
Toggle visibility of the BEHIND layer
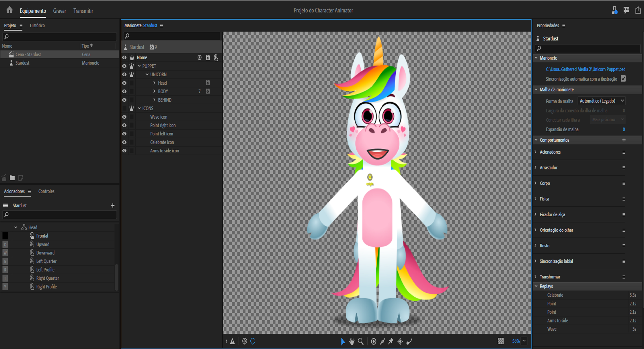tap(124, 100)
